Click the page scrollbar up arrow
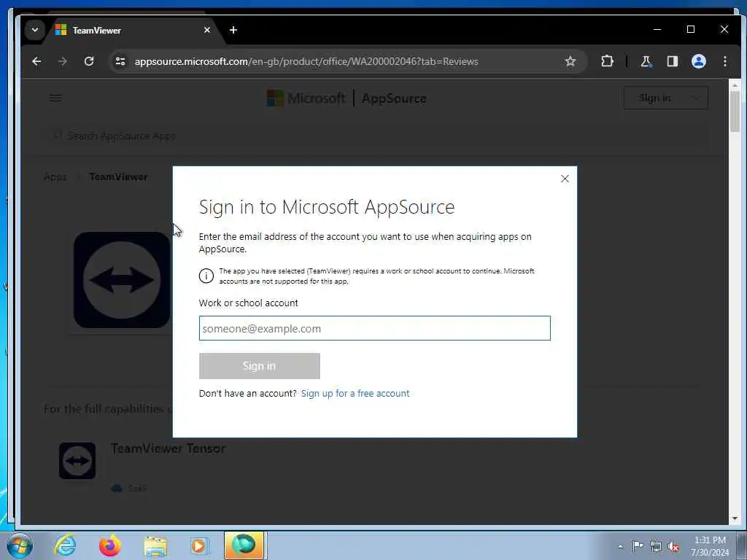 (735, 85)
